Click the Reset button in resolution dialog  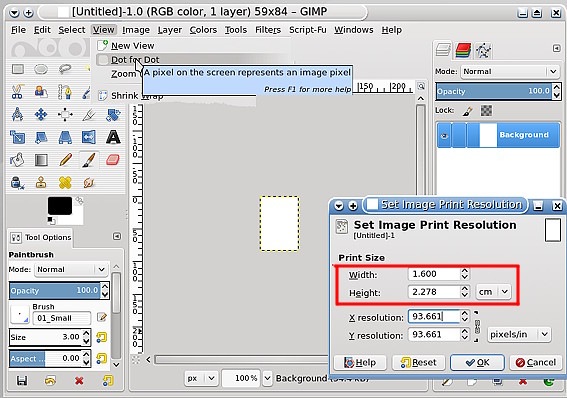click(x=418, y=362)
